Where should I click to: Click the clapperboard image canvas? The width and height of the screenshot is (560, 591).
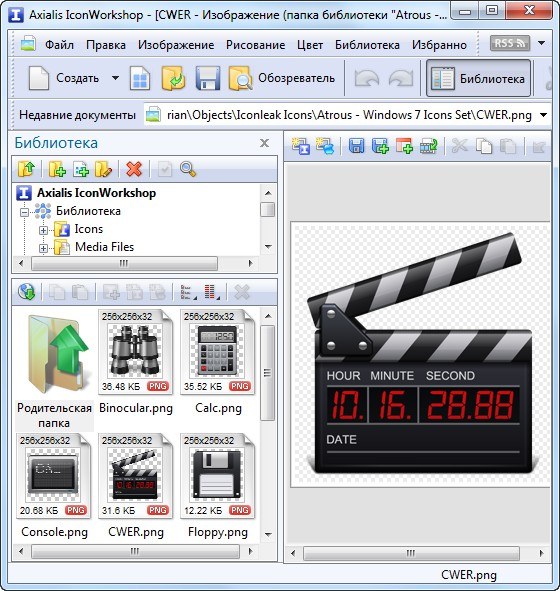coord(420,354)
